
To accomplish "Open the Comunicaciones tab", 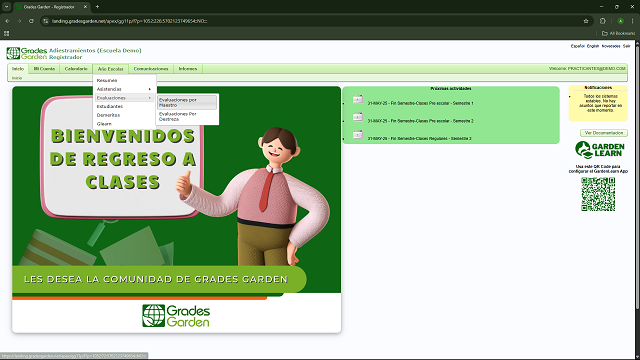I will 151,69.
